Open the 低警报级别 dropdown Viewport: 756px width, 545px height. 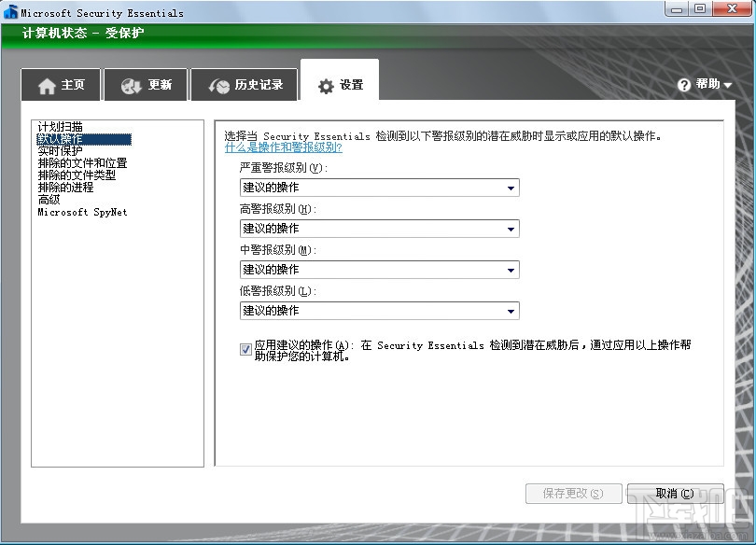point(511,310)
